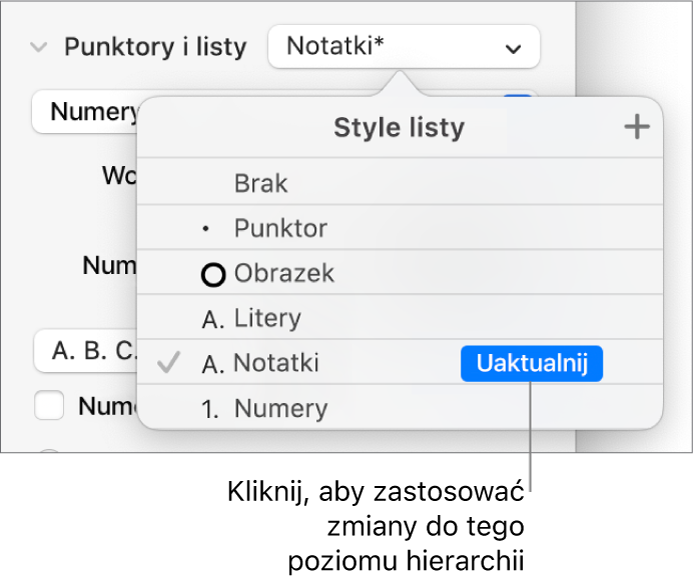
Task: Collapse the Punktory i listy section
Action: 39,46
